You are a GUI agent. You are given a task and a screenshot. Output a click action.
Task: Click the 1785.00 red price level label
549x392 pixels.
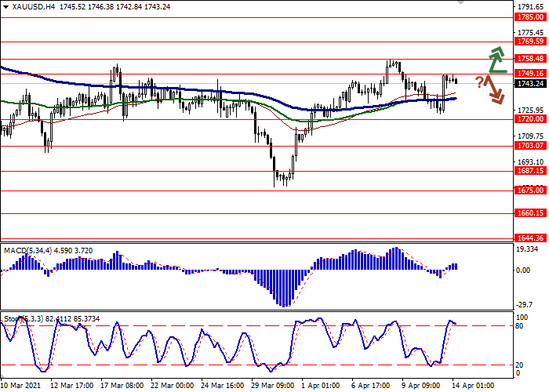point(530,17)
